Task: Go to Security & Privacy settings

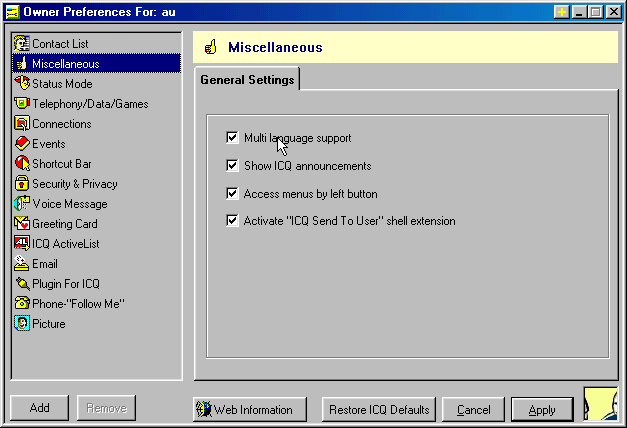Action: tap(96, 184)
